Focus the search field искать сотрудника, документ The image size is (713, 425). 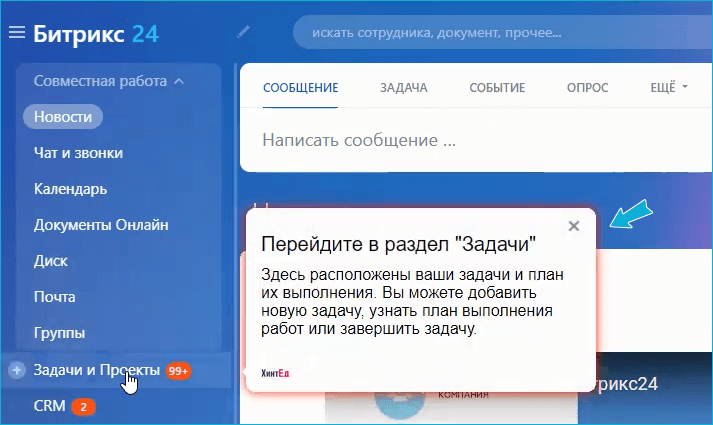pos(502,33)
